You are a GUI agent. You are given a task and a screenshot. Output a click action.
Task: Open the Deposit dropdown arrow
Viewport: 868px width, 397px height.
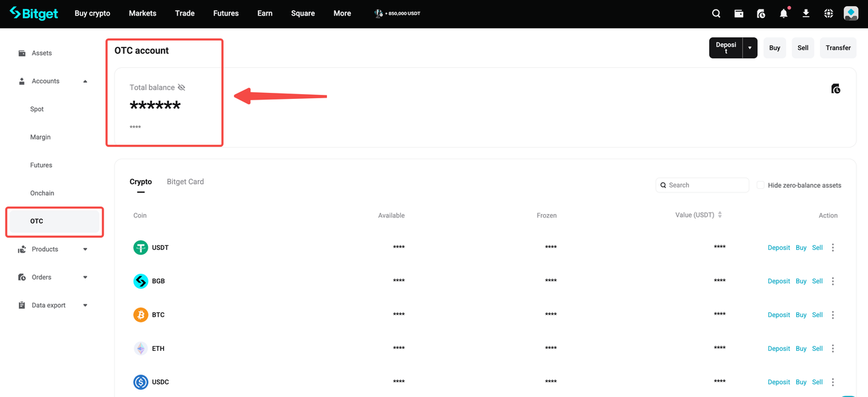[750, 47]
